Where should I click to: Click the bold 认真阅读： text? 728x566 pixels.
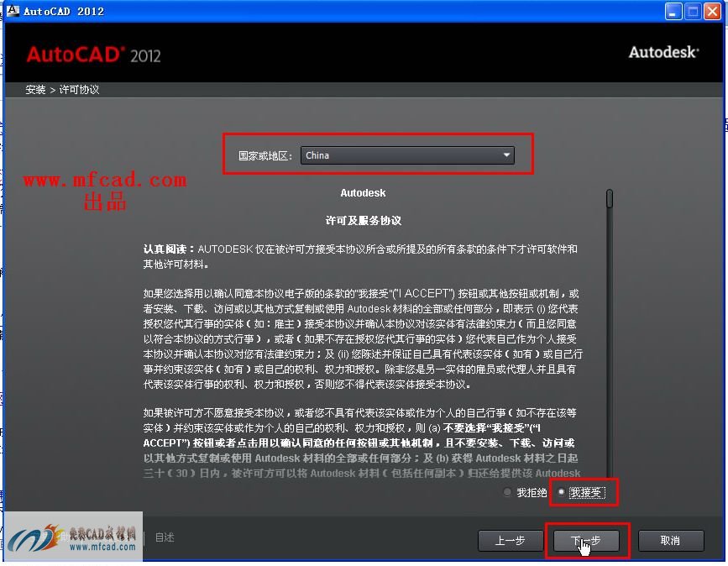(169, 249)
